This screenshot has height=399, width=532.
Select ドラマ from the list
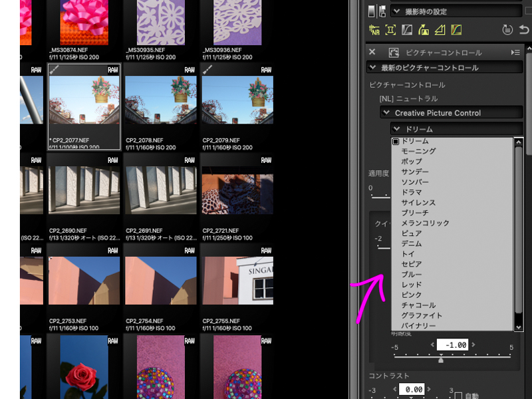pyautogui.click(x=453, y=192)
